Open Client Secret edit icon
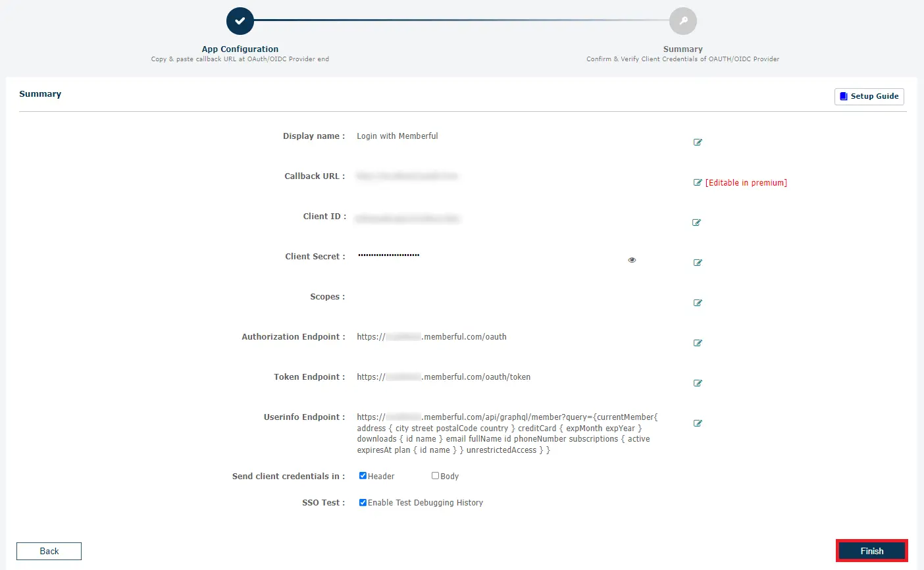924x570 pixels. click(x=698, y=263)
